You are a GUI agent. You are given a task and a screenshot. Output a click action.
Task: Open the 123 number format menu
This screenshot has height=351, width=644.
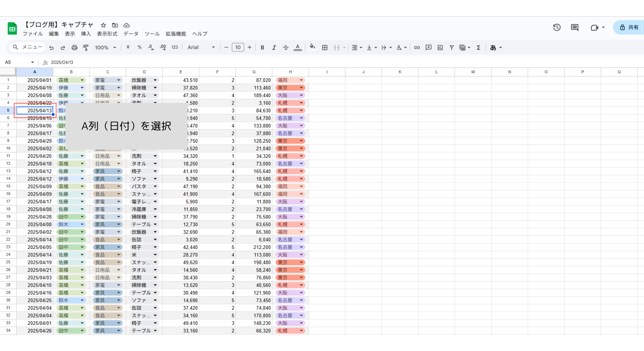[175, 47]
